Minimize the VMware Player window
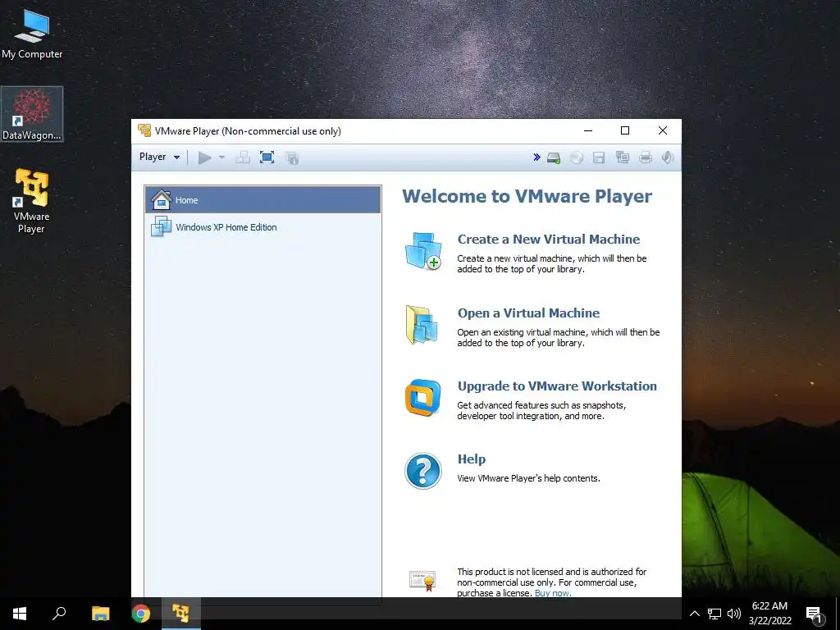The image size is (840, 630). point(587,130)
